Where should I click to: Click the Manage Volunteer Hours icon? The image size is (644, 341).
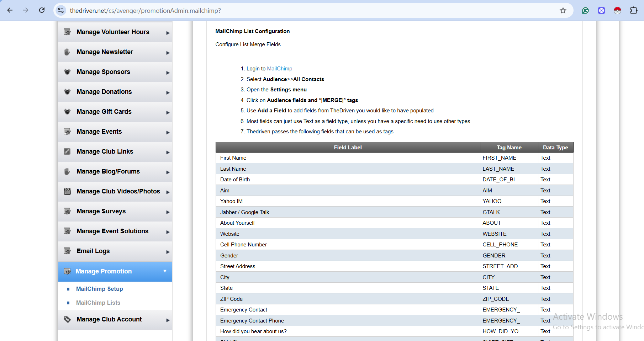point(67,32)
